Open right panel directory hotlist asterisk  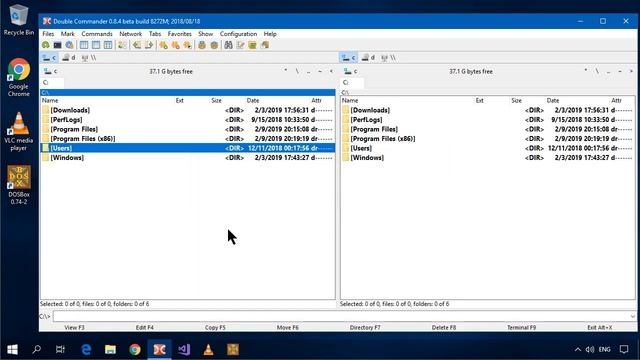click(586, 71)
